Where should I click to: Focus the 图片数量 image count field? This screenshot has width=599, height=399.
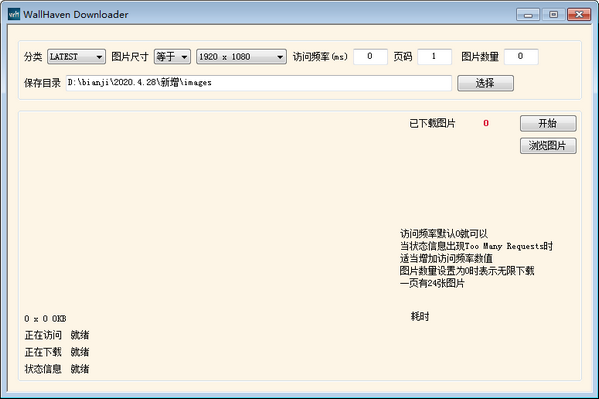tap(521, 57)
